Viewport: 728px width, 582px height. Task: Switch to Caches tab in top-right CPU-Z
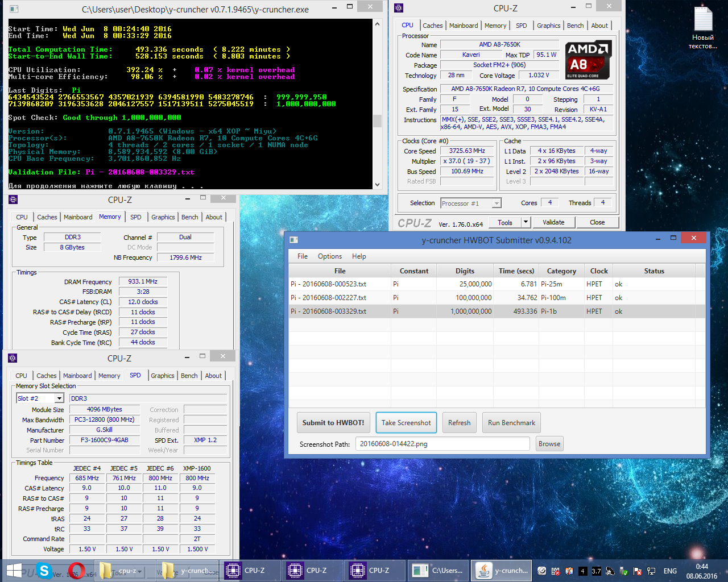[x=432, y=26]
